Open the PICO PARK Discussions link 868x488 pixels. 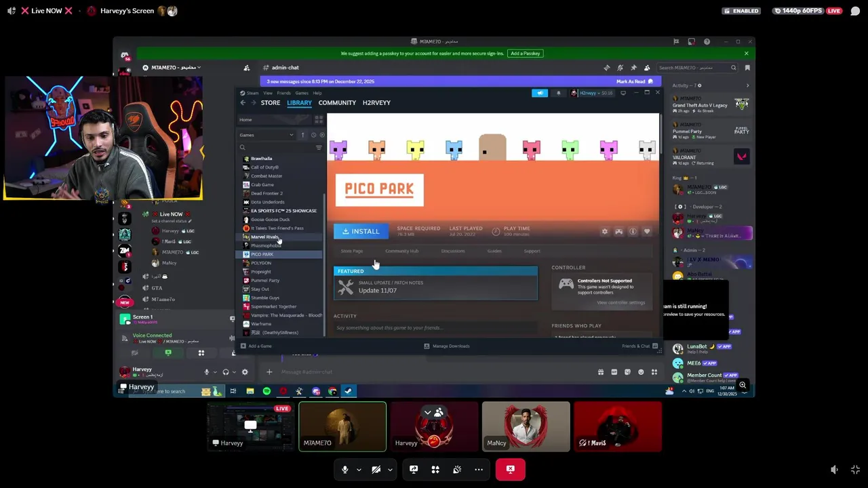(x=453, y=251)
